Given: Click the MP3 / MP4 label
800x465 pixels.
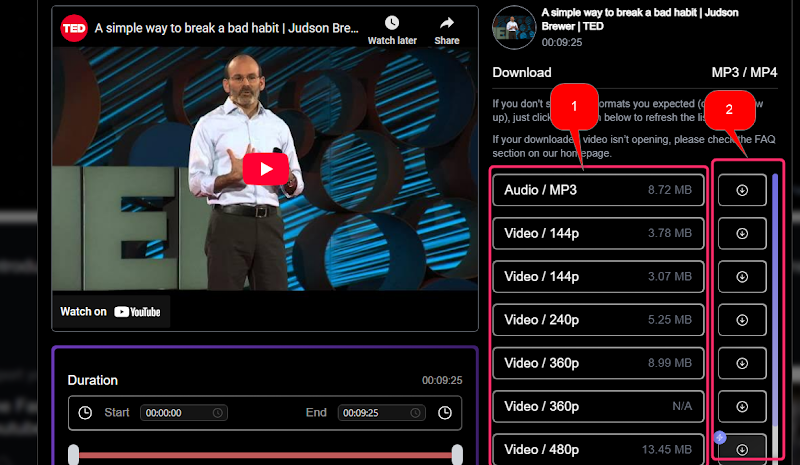Looking at the screenshot, I should click(x=744, y=72).
